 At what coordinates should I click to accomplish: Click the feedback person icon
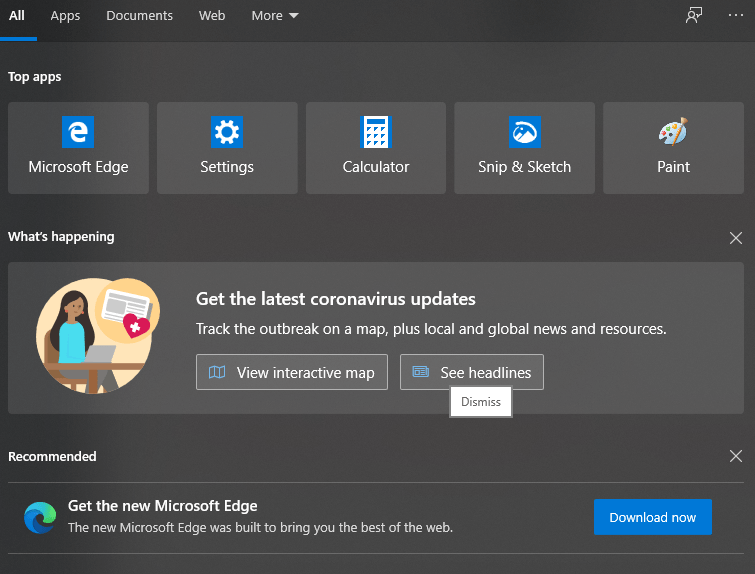coord(694,16)
